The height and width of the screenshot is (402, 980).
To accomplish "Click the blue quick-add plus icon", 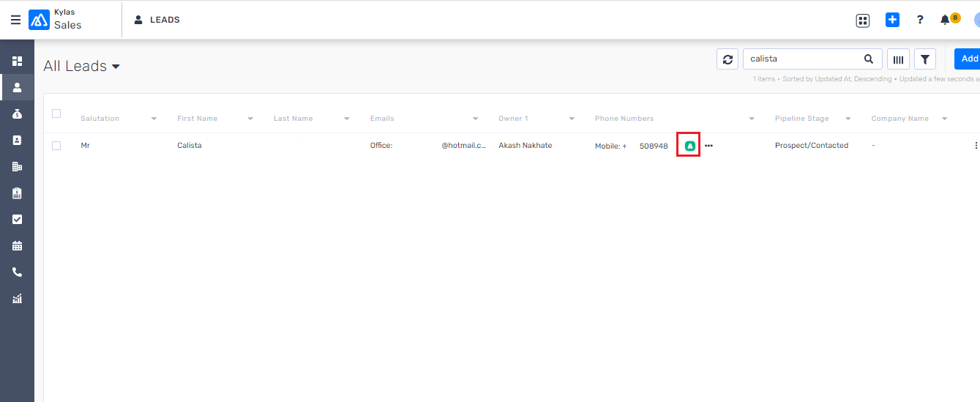I will tap(892, 20).
